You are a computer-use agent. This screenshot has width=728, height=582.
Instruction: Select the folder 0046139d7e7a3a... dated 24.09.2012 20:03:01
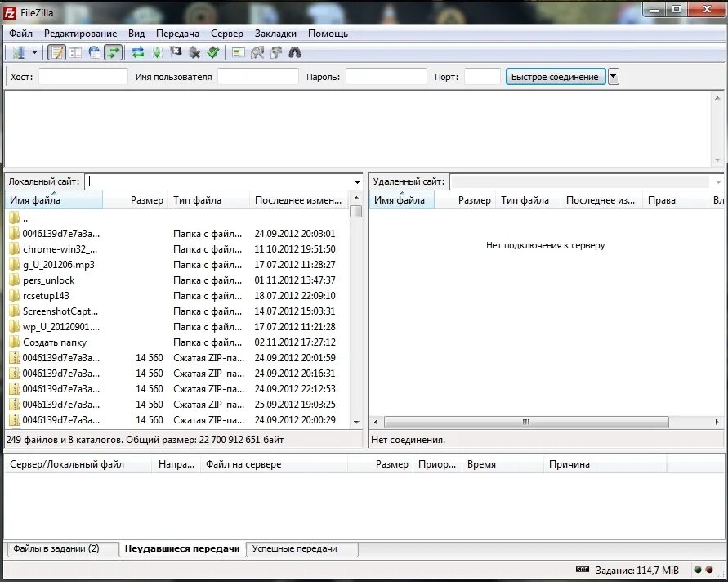(176, 234)
